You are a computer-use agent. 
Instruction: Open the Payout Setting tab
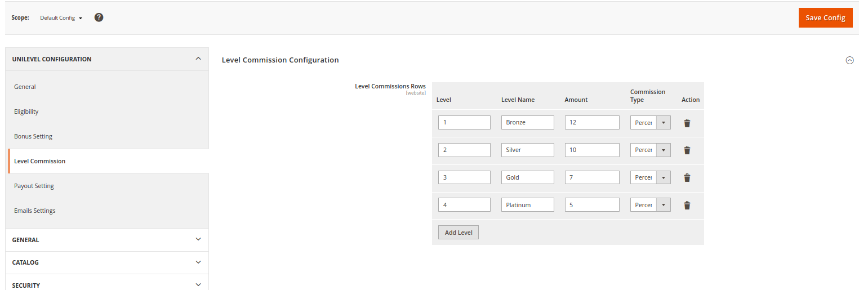click(34, 186)
